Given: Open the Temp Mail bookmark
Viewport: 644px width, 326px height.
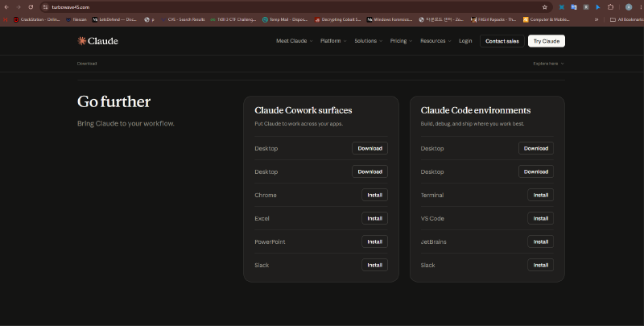Looking at the screenshot, I should pos(285,19).
